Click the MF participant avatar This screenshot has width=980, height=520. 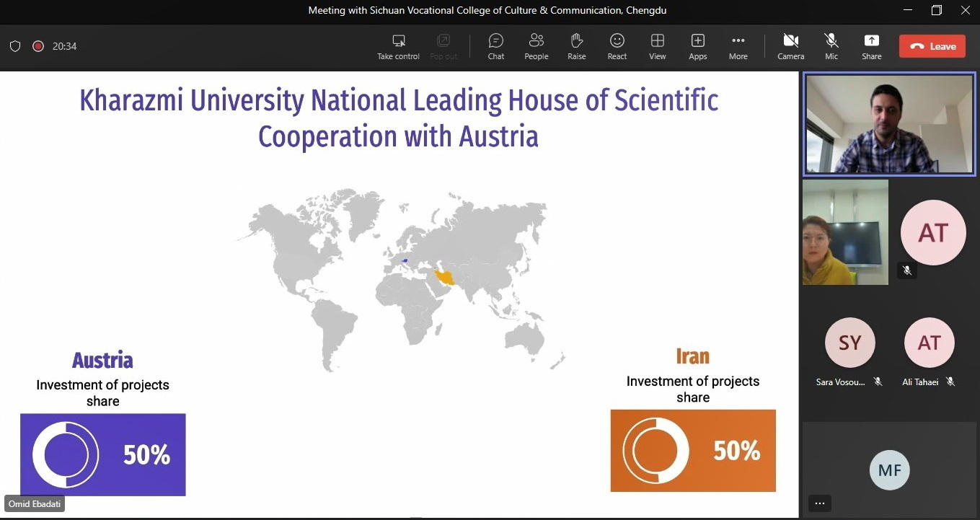(x=889, y=470)
